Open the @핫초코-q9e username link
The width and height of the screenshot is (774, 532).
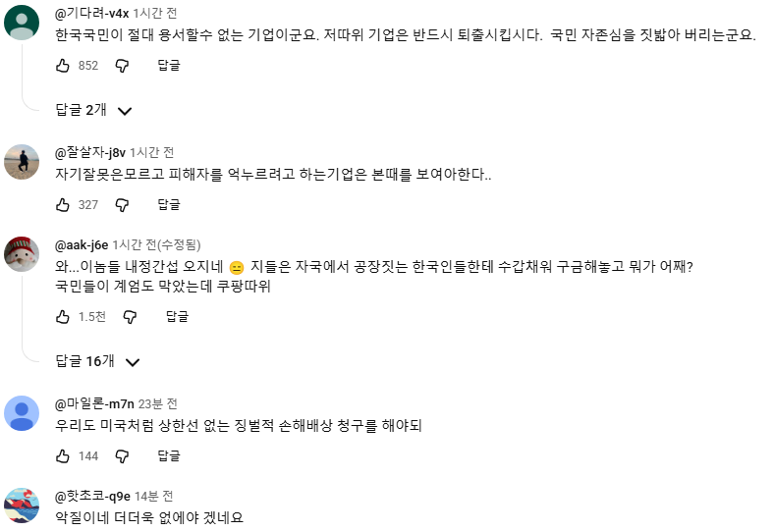[93, 497]
